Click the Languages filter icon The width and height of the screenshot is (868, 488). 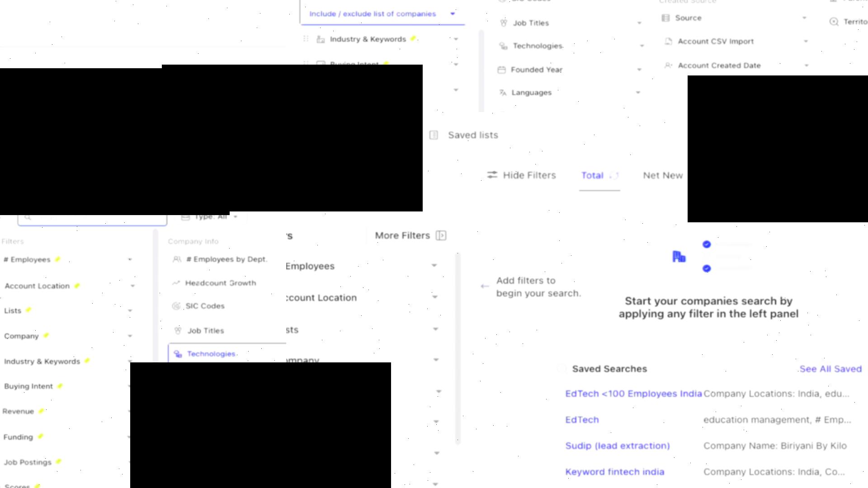501,92
